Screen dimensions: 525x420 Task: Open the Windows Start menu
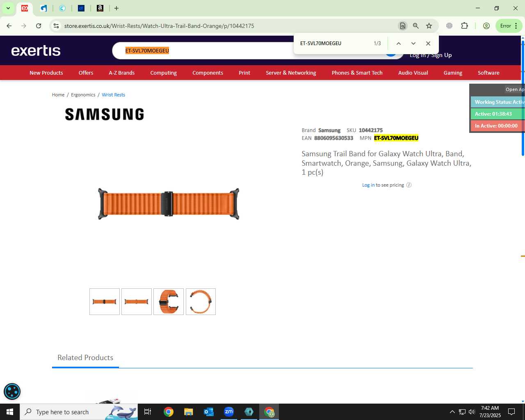(10, 412)
